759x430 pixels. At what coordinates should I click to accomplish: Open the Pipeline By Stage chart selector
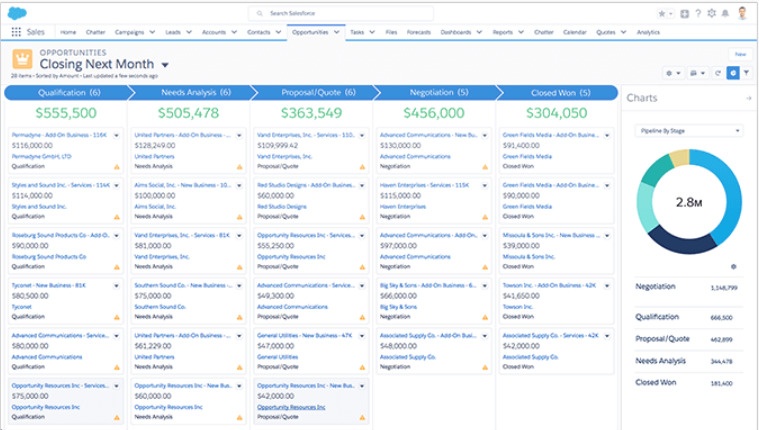tap(689, 131)
